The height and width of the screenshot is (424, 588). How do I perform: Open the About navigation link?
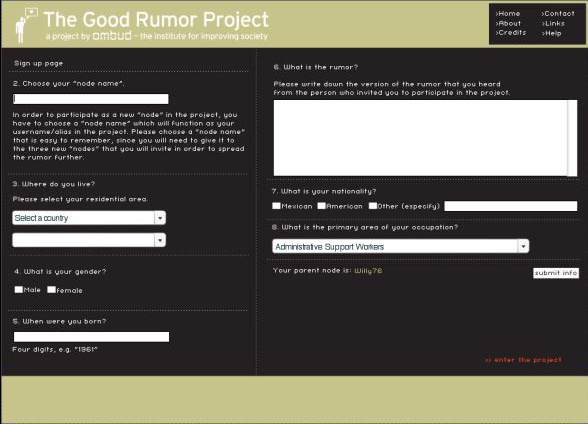click(x=508, y=23)
